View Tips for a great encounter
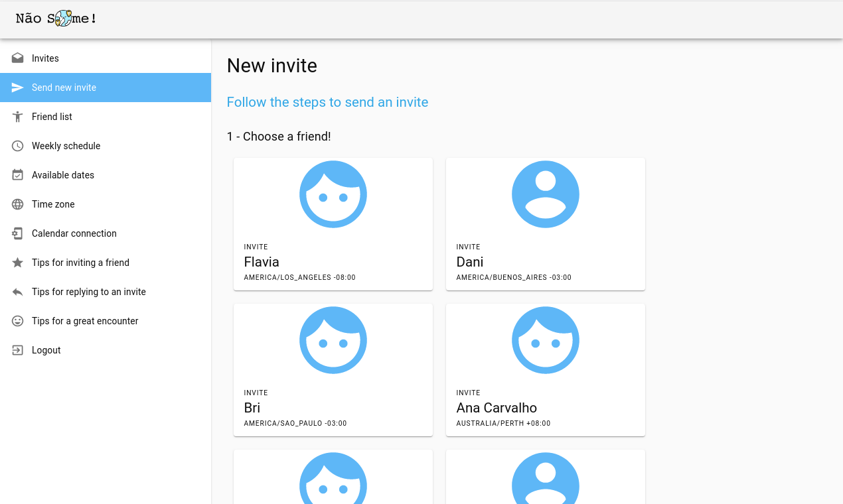The width and height of the screenshot is (843, 504). coord(106,321)
